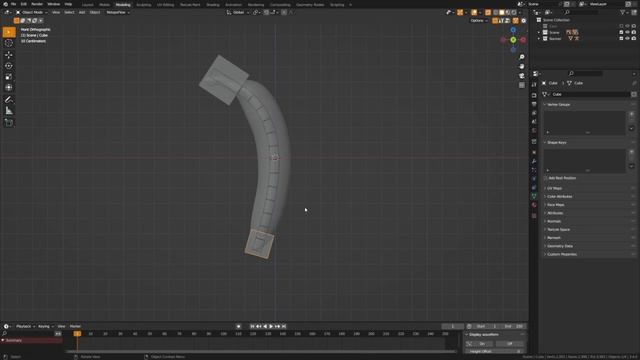Click the pan view hand icon

(x=522, y=67)
